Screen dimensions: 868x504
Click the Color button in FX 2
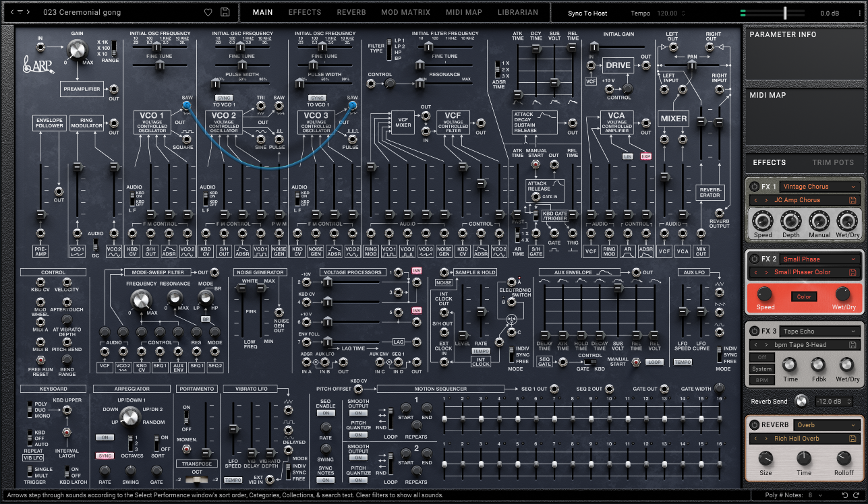pyautogui.click(x=804, y=296)
